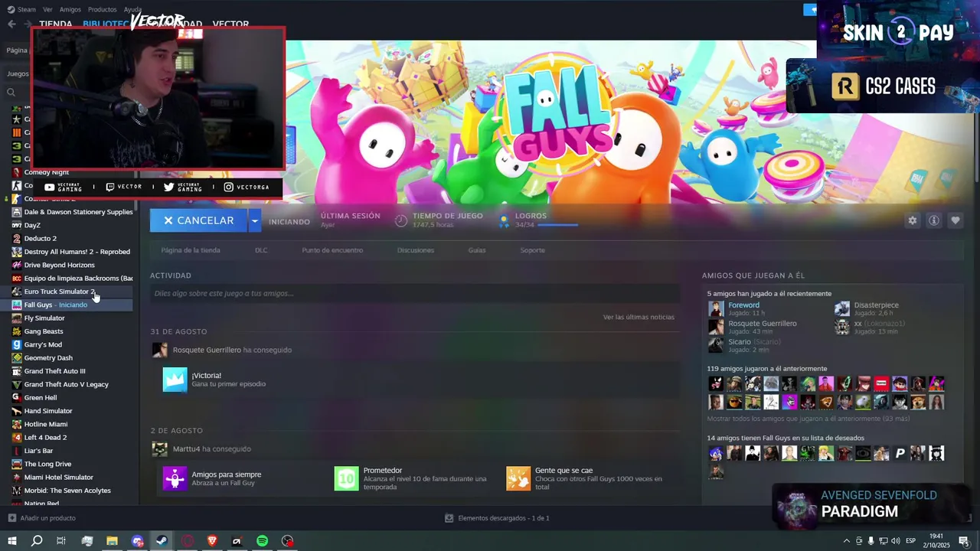This screenshot has height=551, width=980.
Task: Switch to Página de la tienda tab
Action: point(191,250)
